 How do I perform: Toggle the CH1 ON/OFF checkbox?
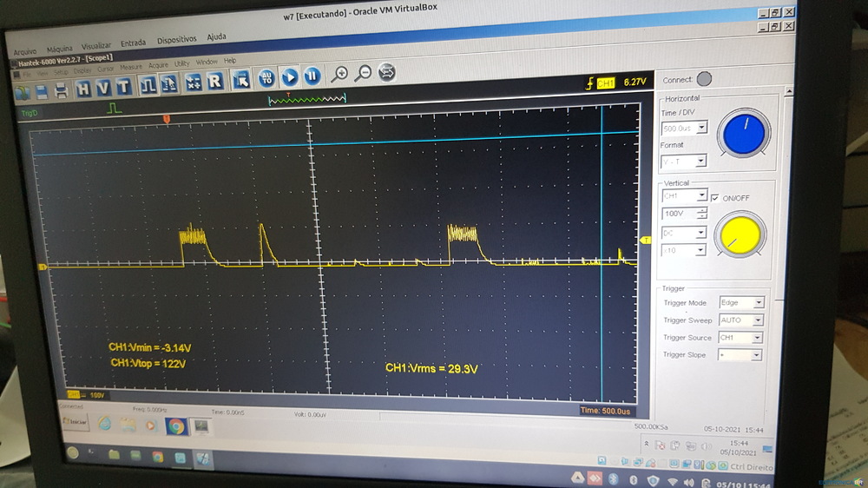[714, 198]
